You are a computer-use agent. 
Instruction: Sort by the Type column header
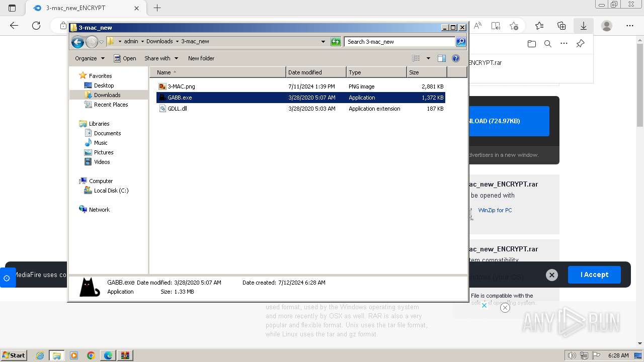coord(376,72)
